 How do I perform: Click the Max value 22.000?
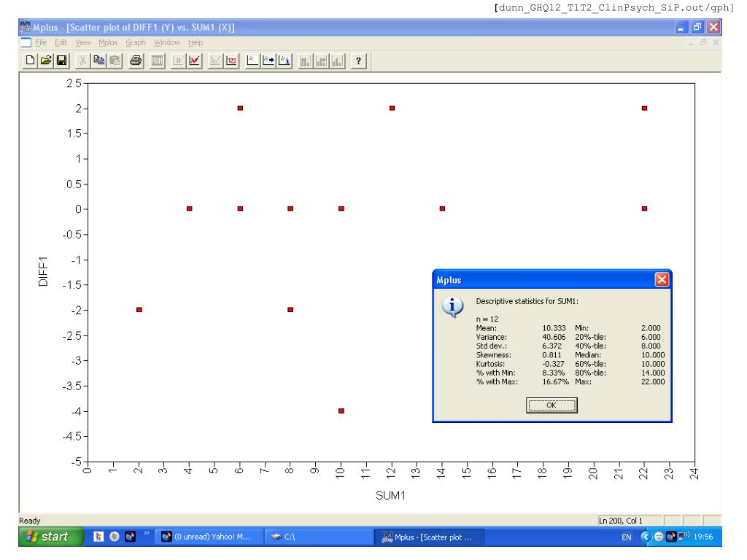tap(653, 382)
